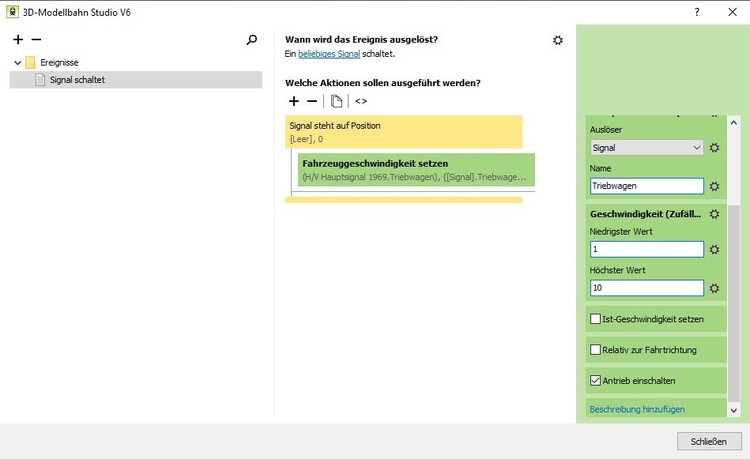Viewport: 750px width, 459px height.
Task: Add a new action with the plus icon
Action: point(293,101)
